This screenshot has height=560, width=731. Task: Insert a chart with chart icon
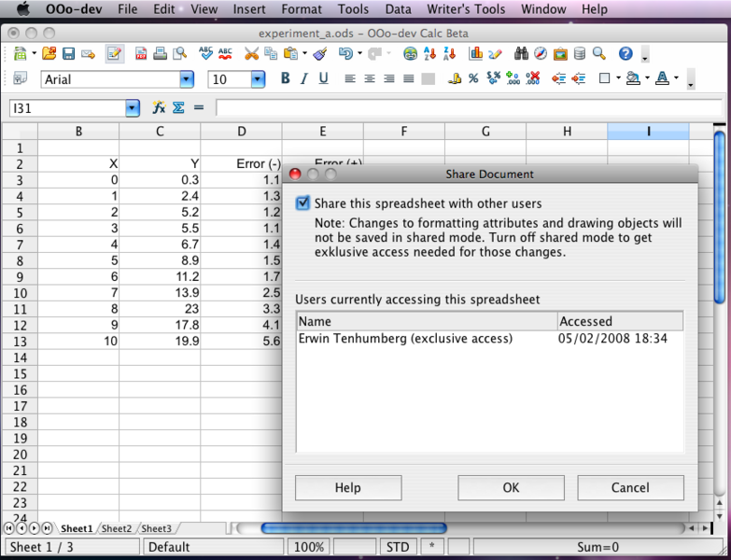pos(476,54)
